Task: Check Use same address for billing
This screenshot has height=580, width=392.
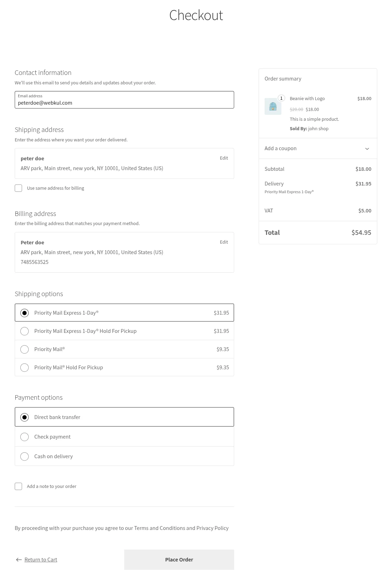Action: (x=19, y=188)
